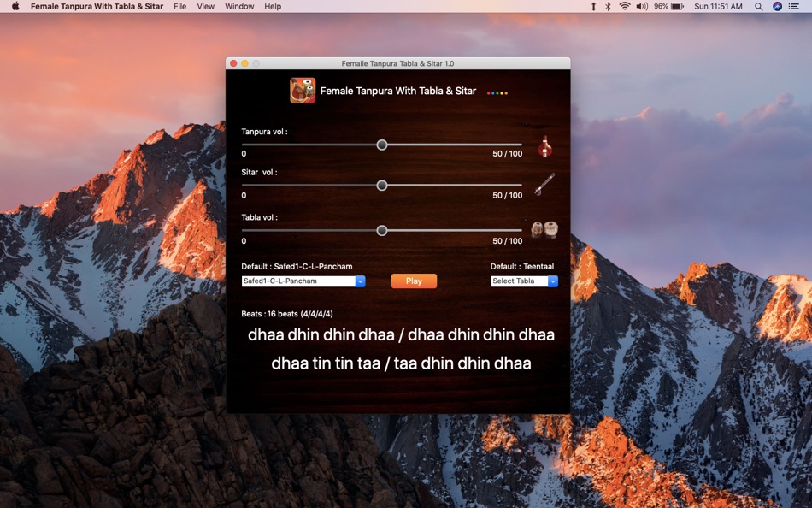Open Notification Center icon
Image resolution: width=812 pixels, height=508 pixels.
(794, 6)
